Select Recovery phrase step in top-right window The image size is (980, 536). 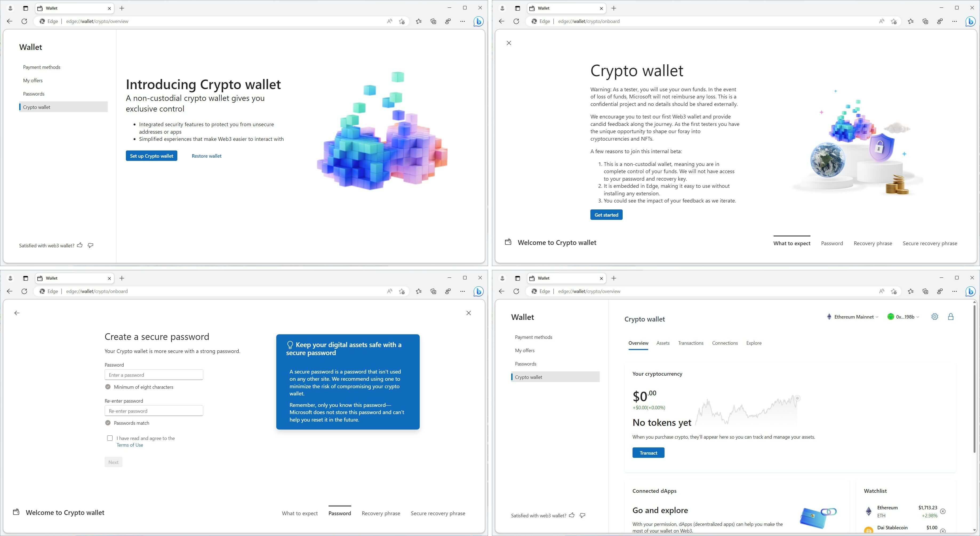873,243
